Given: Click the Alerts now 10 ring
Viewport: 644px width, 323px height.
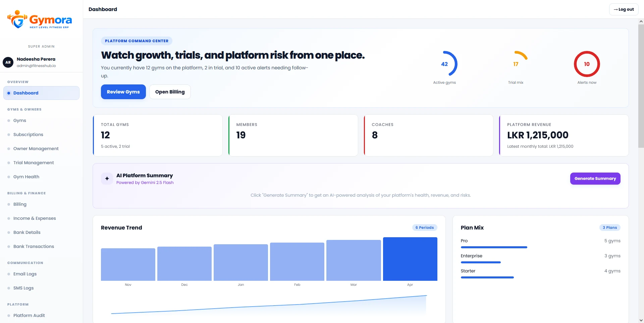Looking at the screenshot, I should coord(587,64).
